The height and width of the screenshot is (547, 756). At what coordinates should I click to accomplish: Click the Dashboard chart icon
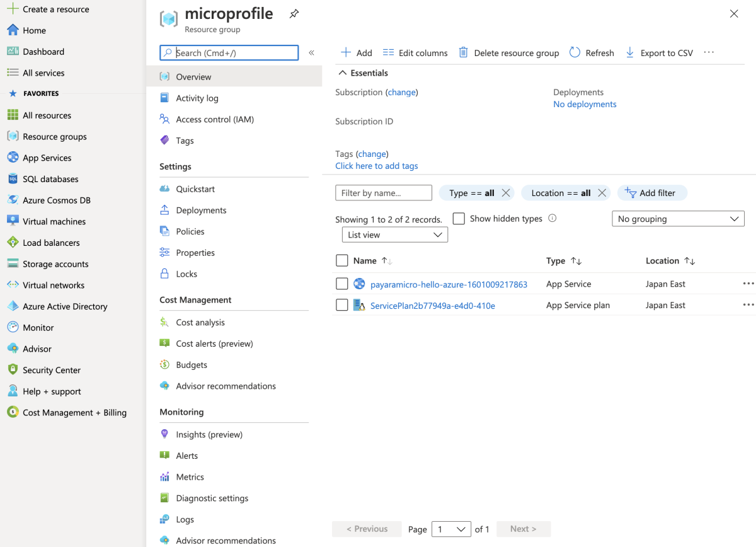pyautogui.click(x=13, y=52)
